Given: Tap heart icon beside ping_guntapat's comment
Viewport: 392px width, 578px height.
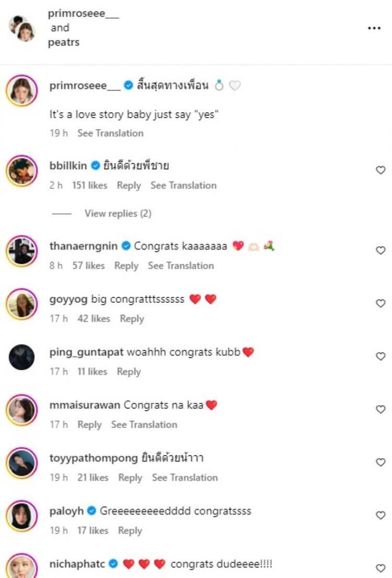Looking at the screenshot, I should pos(381,356).
